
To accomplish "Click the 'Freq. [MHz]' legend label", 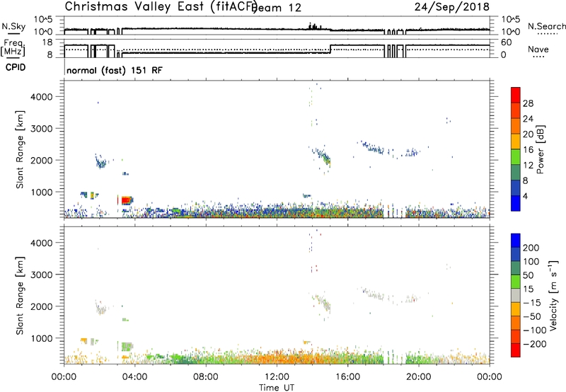I will (13, 48).
